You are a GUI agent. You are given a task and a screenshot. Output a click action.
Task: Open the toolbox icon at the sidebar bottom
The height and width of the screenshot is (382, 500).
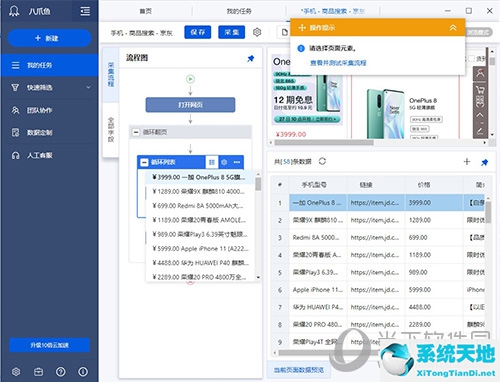click(38, 371)
